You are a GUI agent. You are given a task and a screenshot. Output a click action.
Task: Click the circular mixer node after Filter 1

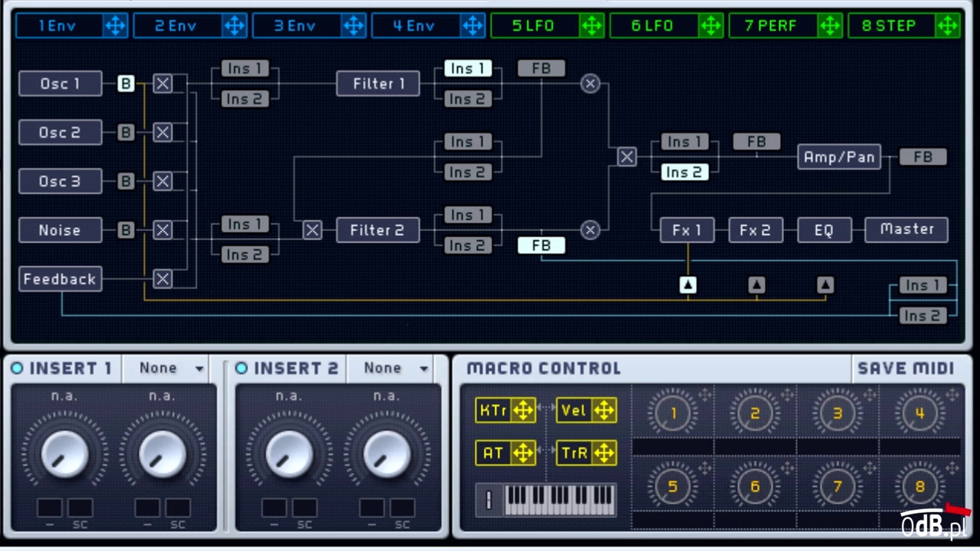(x=590, y=84)
